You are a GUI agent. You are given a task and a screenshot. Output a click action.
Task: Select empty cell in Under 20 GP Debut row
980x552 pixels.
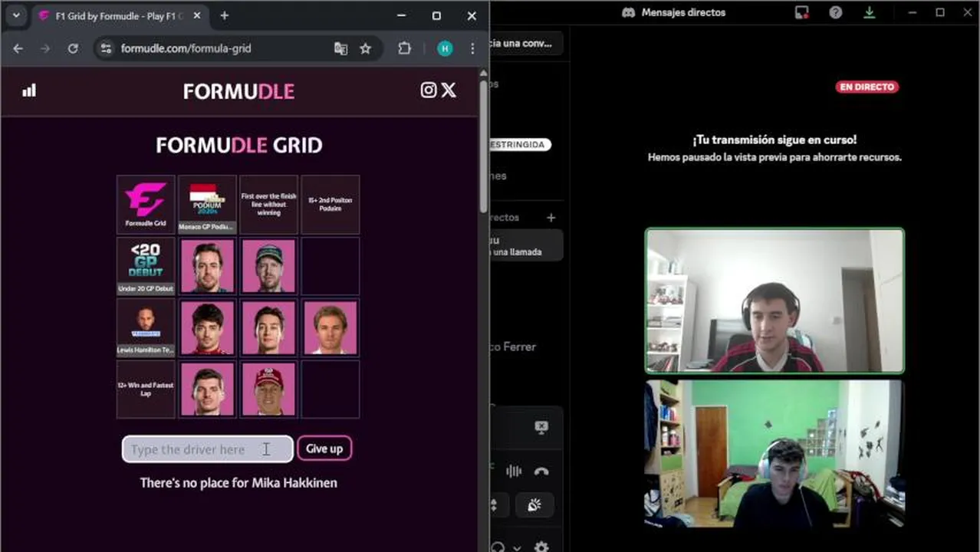pos(330,266)
